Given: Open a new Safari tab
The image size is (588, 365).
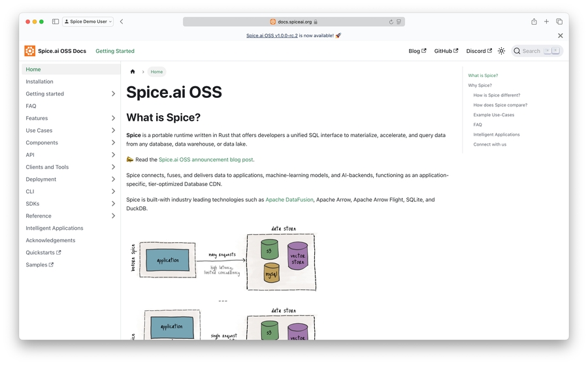Looking at the screenshot, I should click(546, 22).
